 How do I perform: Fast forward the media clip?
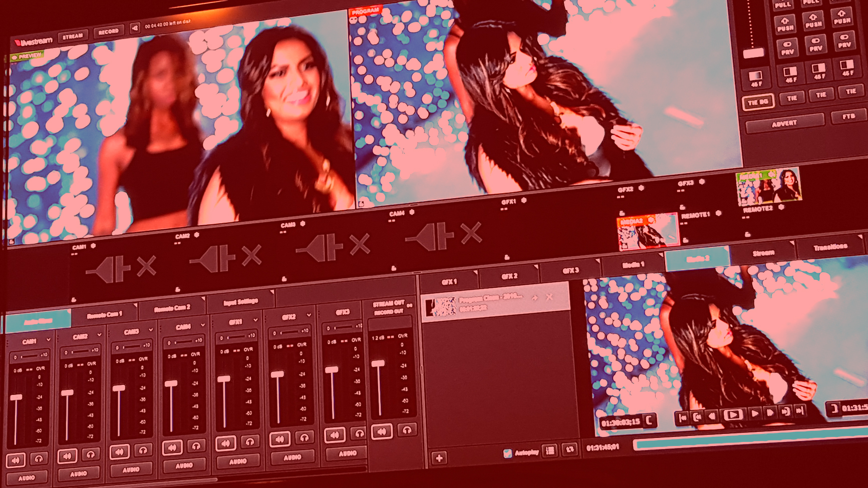[x=770, y=412]
